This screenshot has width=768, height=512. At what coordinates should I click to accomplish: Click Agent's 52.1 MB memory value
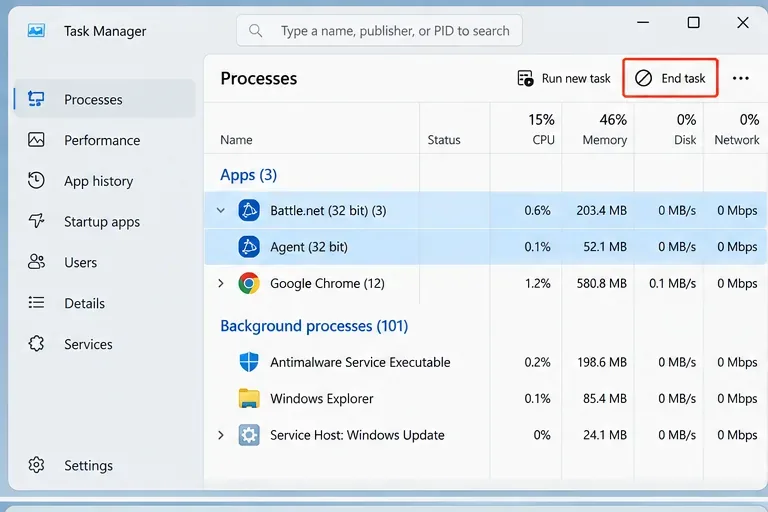pos(605,246)
